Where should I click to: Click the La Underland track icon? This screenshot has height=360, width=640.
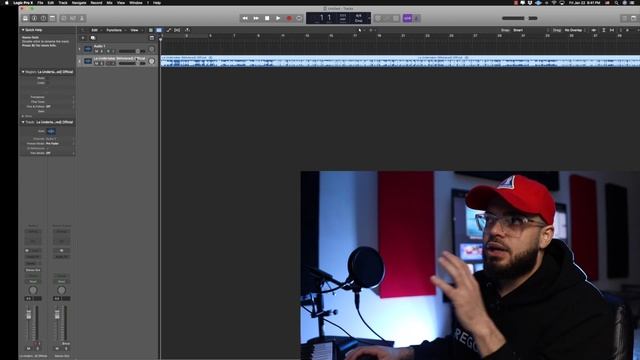tap(88, 61)
